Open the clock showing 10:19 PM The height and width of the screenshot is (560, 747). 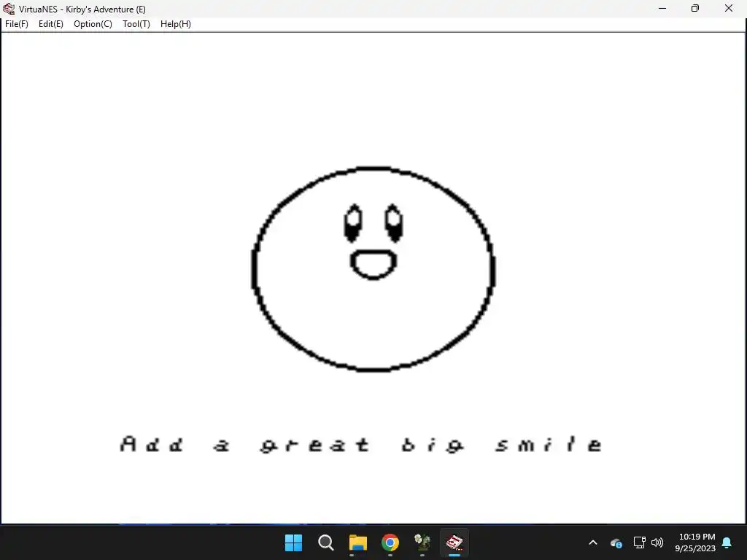[x=695, y=542]
